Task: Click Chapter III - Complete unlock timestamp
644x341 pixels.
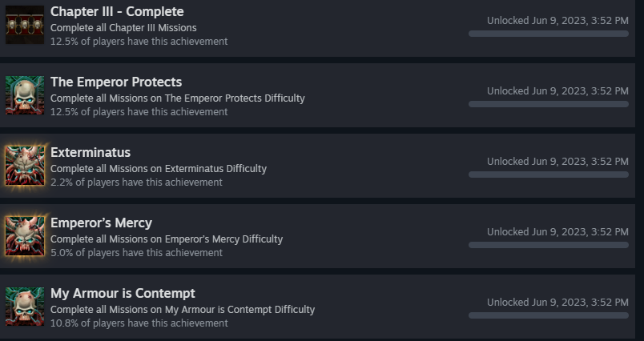Action: click(557, 21)
